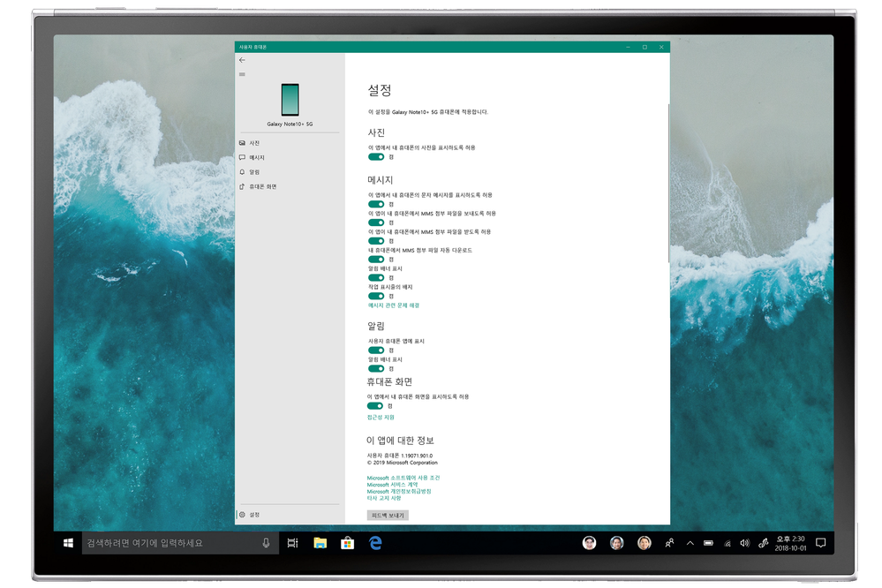Open Task View from the taskbar
The height and width of the screenshot is (588, 882).
pos(292,543)
